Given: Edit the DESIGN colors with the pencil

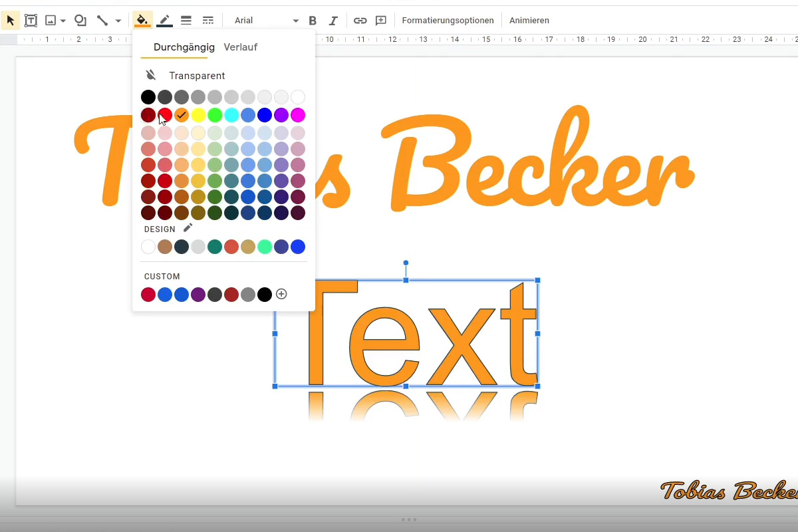Looking at the screenshot, I should [x=188, y=228].
